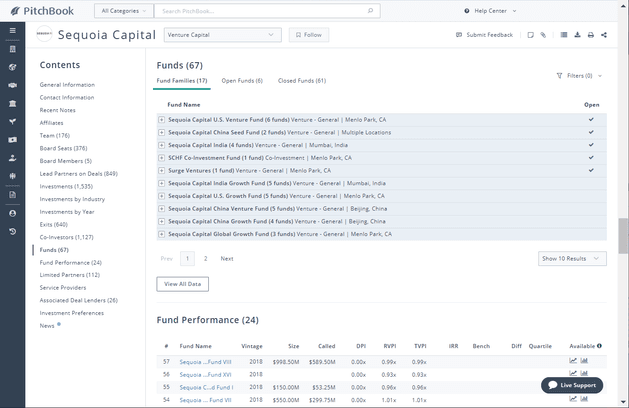This screenshot has width=629, height=408.
Task: Click the download icon in header
Action: [x=577, y=35]
